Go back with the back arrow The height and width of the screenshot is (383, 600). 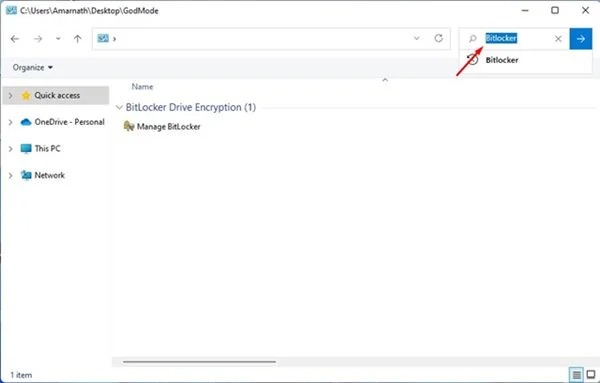pyautogui.click(x=15, y=39)
